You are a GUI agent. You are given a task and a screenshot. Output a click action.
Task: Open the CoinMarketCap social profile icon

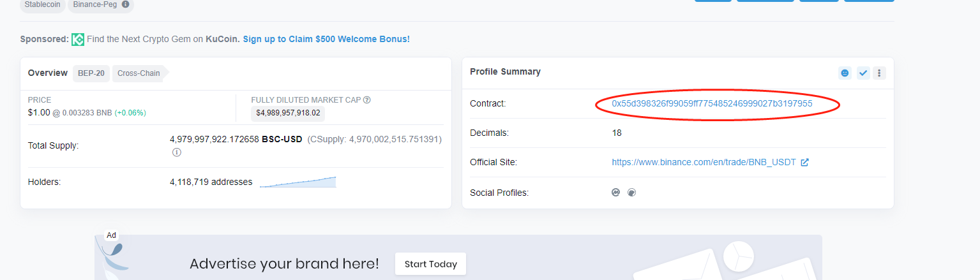pos(616,192)
